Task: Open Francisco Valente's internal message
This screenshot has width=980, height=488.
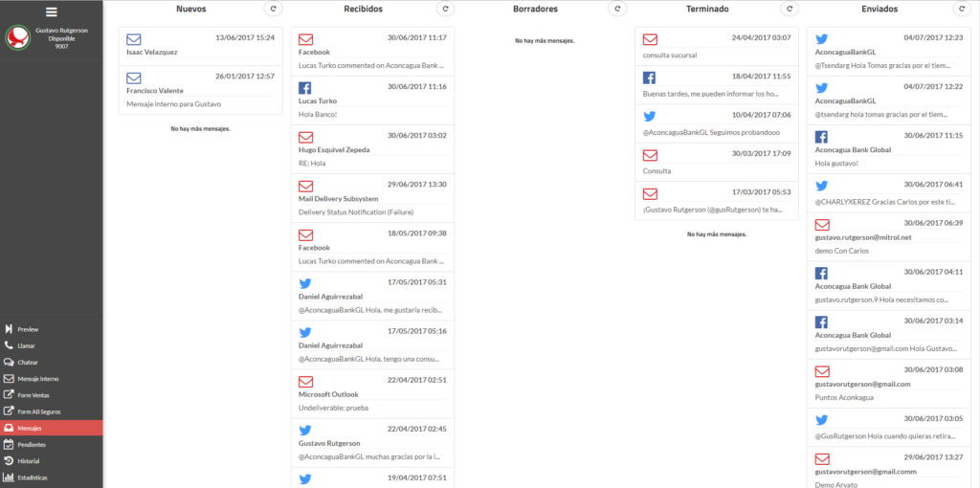Action: point(200,90)
